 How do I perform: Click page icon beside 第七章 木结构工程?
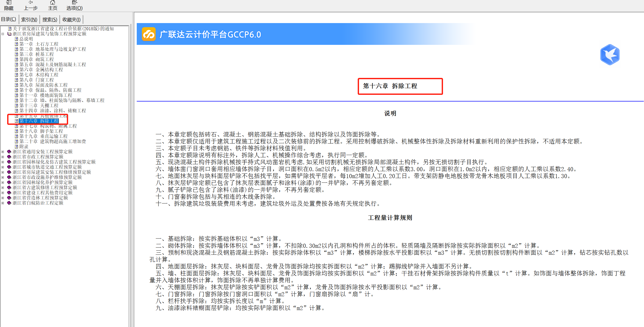pos(16,75)
